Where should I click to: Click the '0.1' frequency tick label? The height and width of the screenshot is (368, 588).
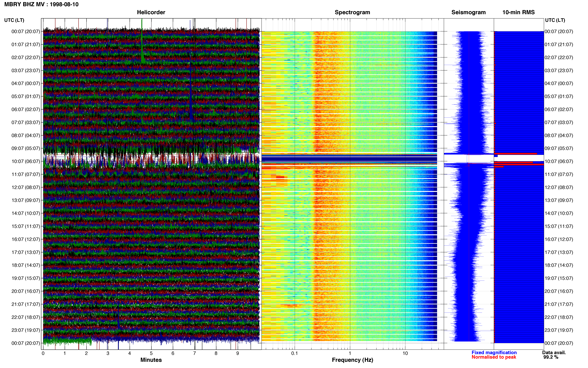295,353
